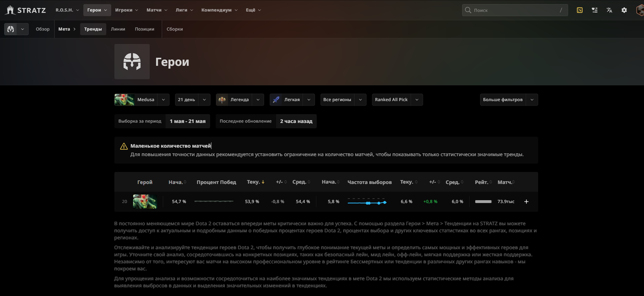Select the Тренды tab

pos(93,29)
